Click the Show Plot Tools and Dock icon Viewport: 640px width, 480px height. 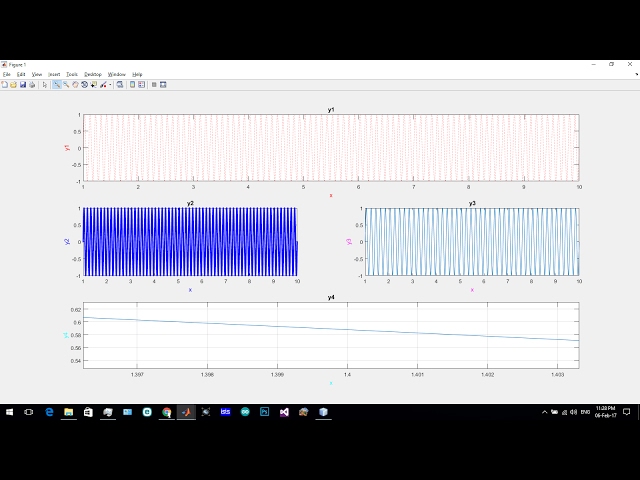coord(163,84)
